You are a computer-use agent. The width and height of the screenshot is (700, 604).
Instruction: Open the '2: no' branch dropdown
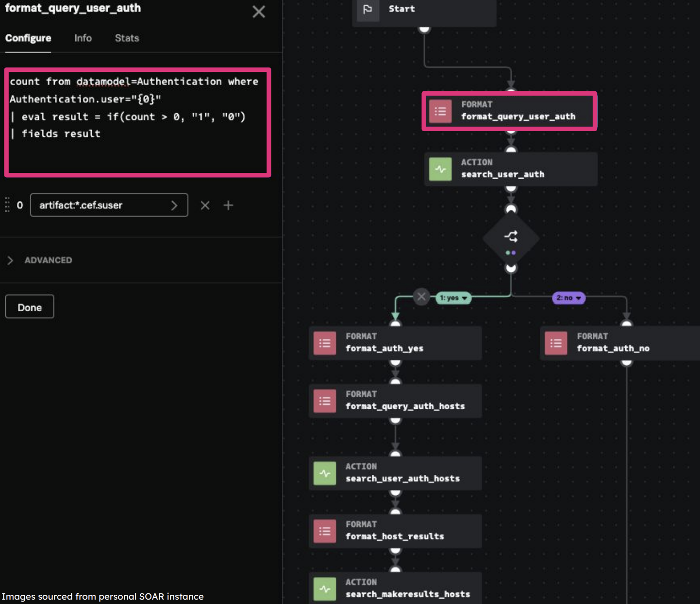tap(568, 298)
